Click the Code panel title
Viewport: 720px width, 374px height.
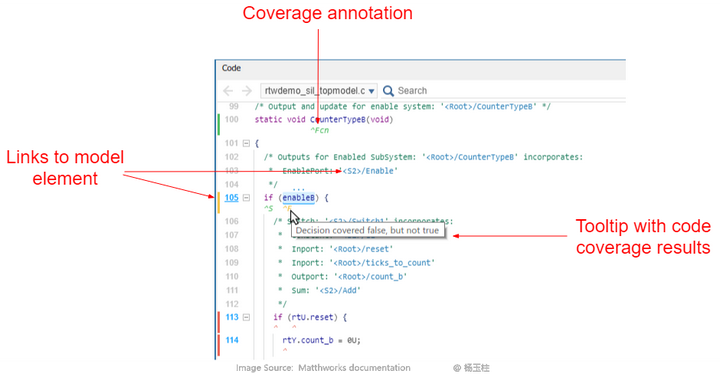pyautogui.click(x=231, y=68)
